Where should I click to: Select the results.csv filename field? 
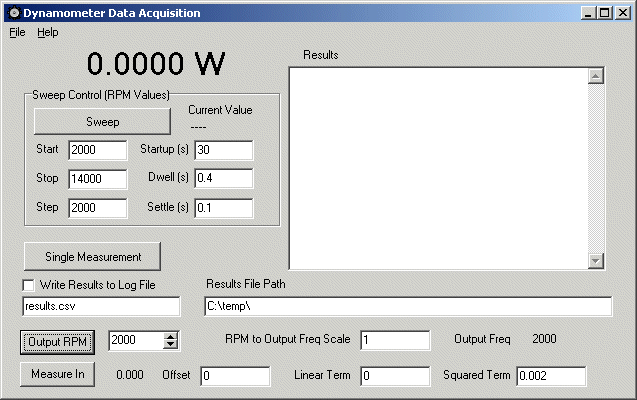click(x=101, y=306)
